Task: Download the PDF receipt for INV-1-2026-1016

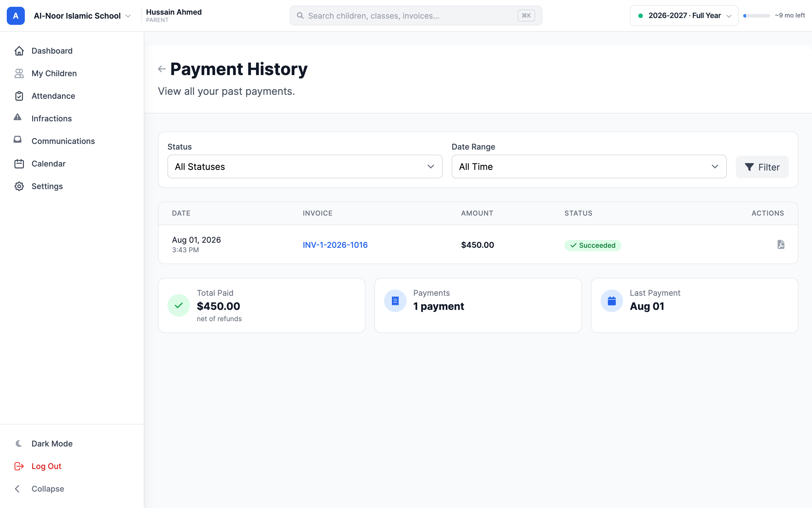Action: click(781, 244)
